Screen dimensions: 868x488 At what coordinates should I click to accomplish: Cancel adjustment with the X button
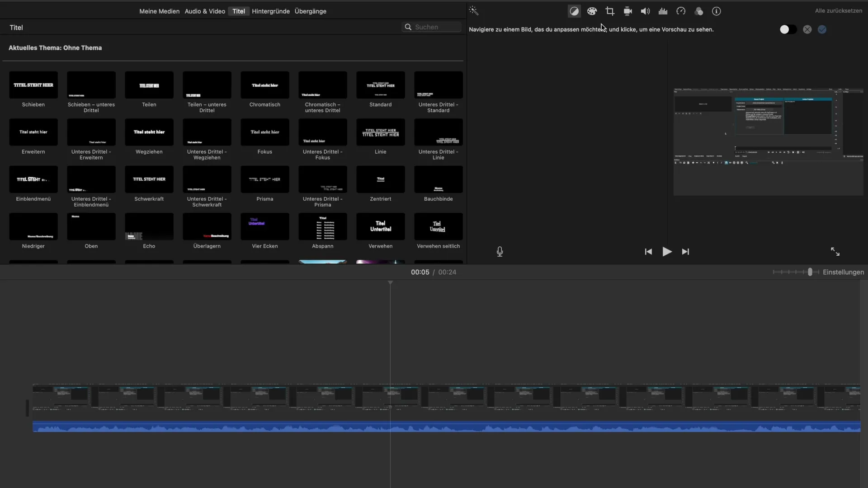click(x=807, y=29)
